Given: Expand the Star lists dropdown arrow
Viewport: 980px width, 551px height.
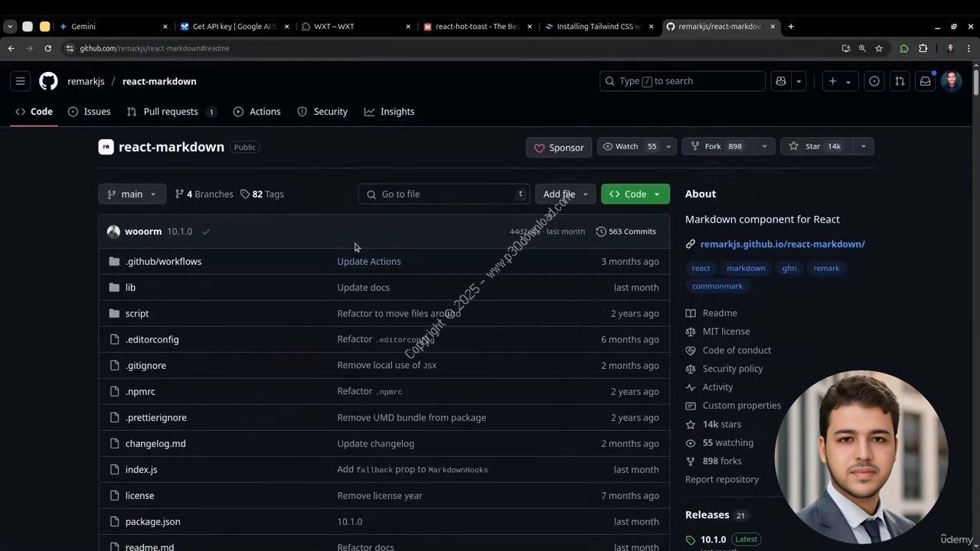Looking at the screenshot, I should click(863, 146).
